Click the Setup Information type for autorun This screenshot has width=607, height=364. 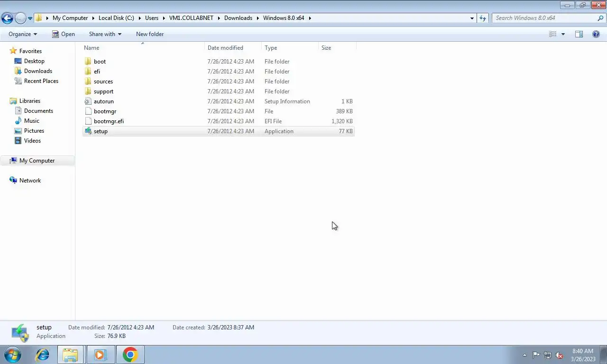[x=287, y=101]
